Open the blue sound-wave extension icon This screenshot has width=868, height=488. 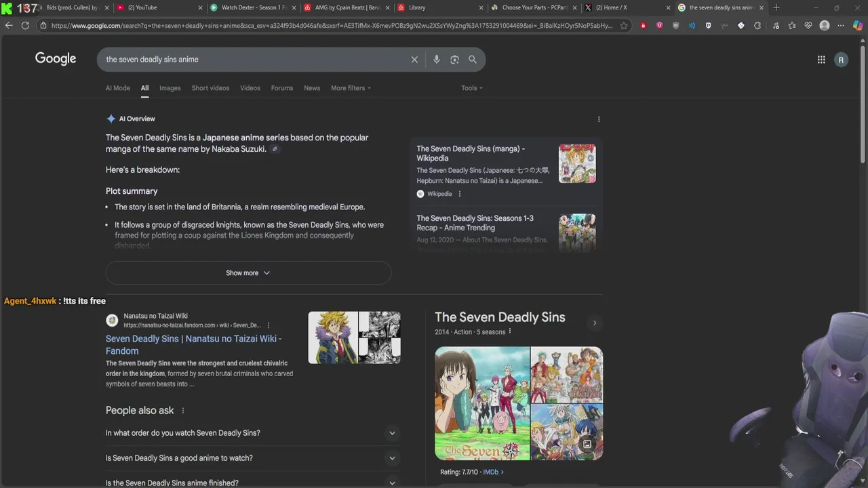tap(692, 26)
